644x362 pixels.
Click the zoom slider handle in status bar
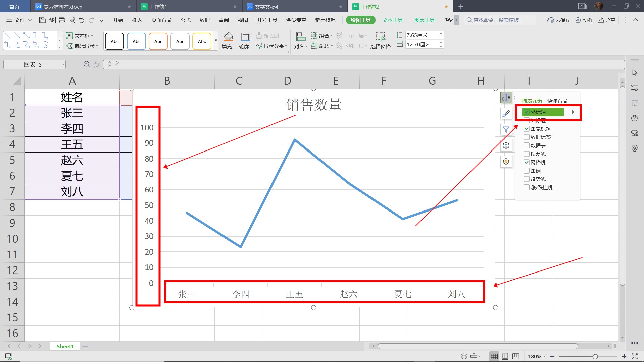click(595, 356)
